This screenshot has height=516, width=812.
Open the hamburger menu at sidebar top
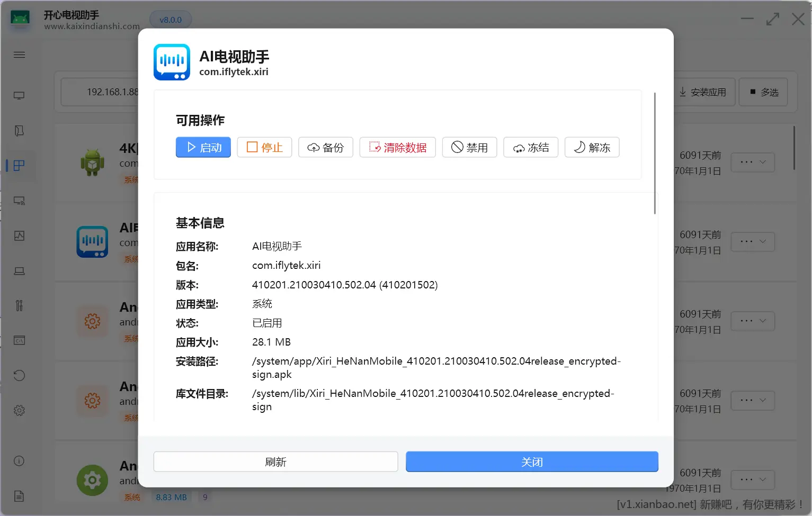(19, 55)
